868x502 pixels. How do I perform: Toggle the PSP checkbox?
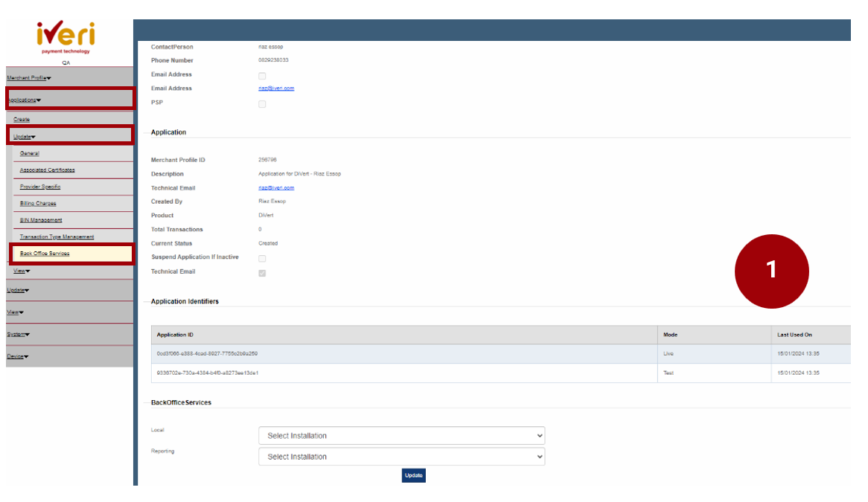click(262, 104)
